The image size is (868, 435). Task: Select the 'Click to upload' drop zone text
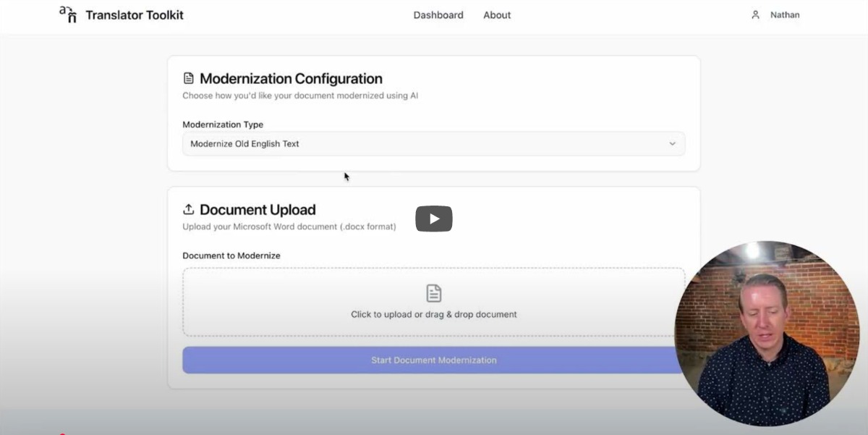433,315
